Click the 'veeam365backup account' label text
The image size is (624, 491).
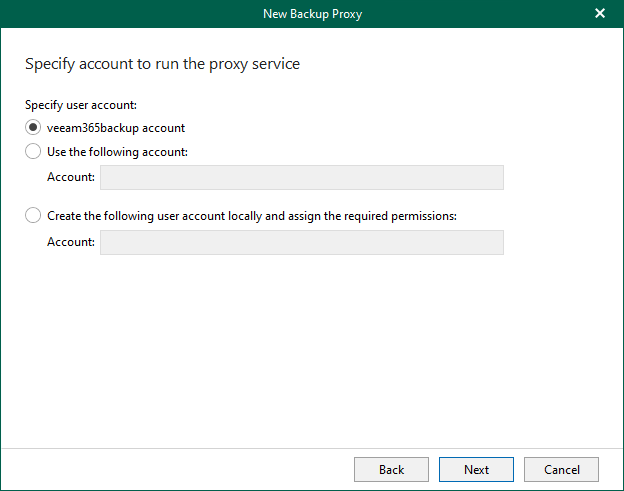[x=116, y=128]
